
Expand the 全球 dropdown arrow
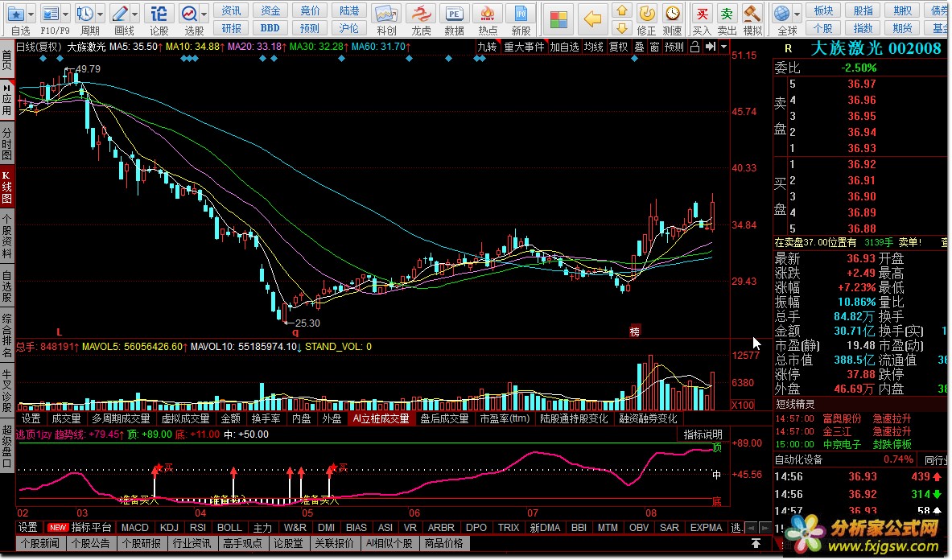click(797, 13)
